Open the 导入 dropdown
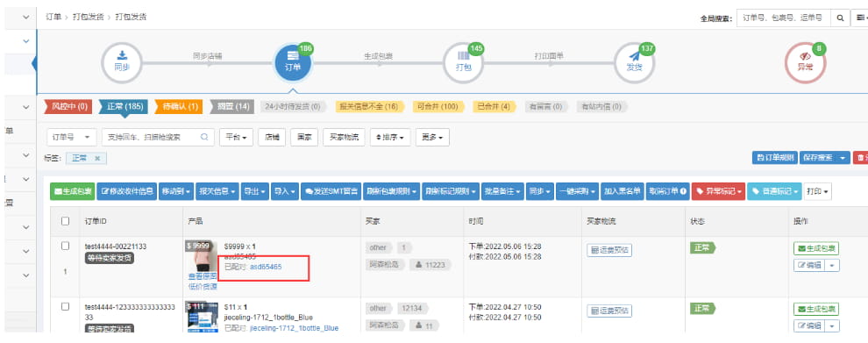This screenshot has width=868, height=343. point(285,191)
